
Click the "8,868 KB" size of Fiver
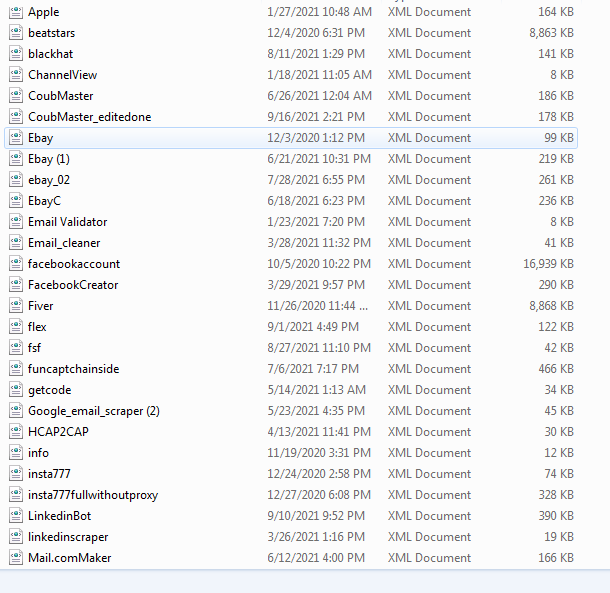(x=551, y=306)
